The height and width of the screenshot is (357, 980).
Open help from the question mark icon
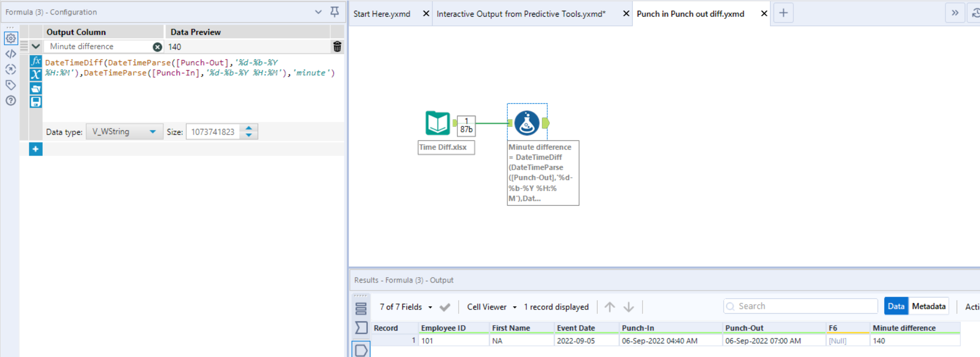tap(11, 100)
